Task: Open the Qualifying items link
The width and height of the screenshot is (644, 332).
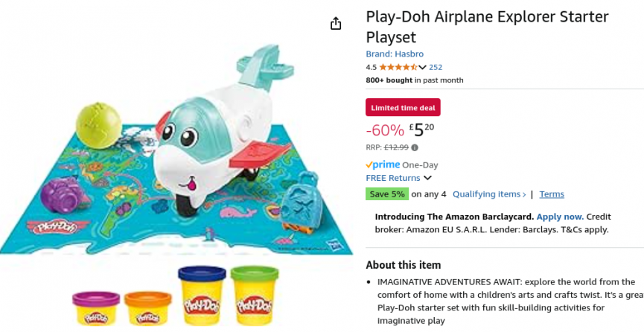Action: coord(489,194)
